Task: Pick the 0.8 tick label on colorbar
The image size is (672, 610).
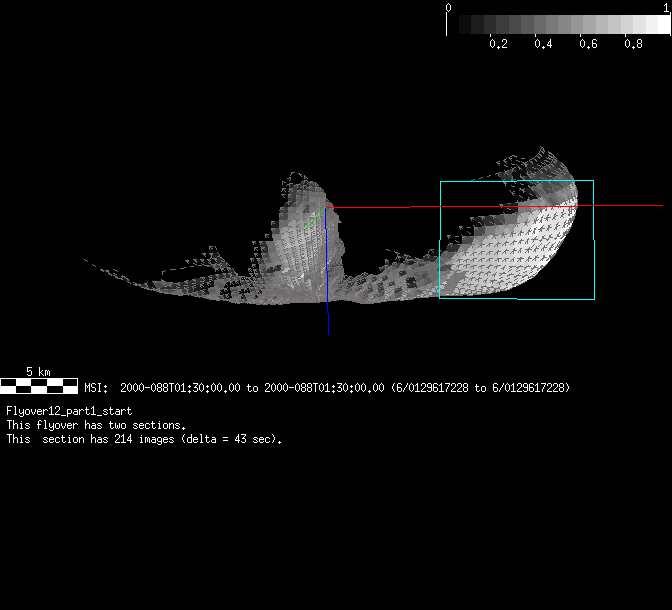Action: pyautogui.click(x=632, y=44)
